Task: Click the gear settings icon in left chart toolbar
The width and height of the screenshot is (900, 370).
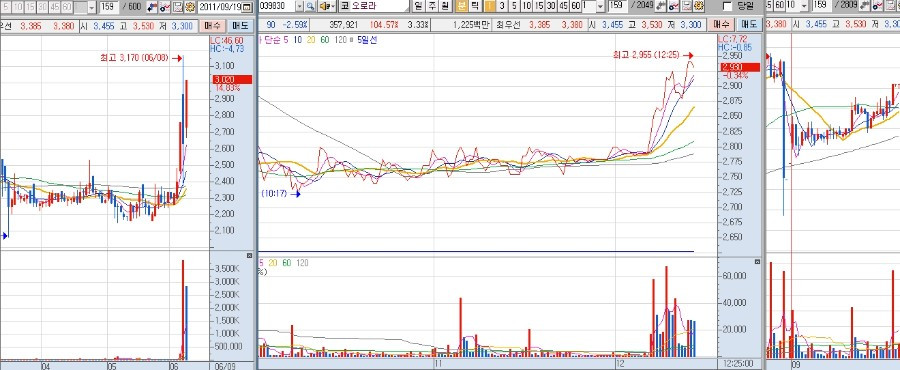Action: pos(189,7)
